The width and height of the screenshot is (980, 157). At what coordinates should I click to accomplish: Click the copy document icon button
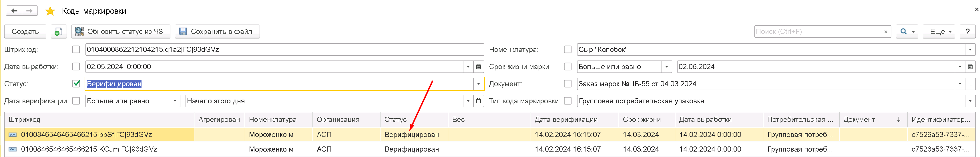[59, 32]
